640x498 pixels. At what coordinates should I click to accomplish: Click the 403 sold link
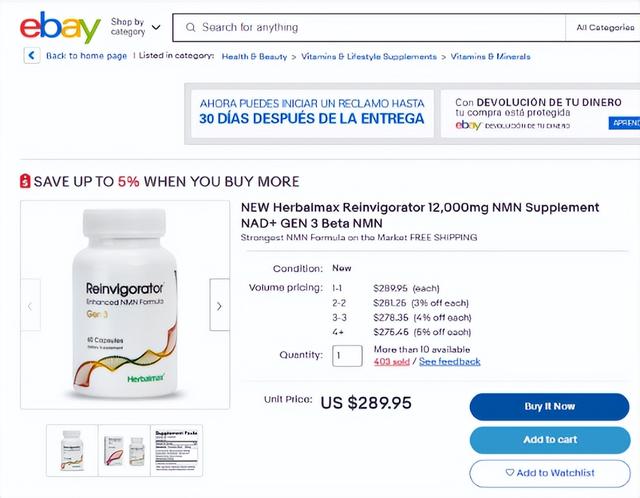391,361
